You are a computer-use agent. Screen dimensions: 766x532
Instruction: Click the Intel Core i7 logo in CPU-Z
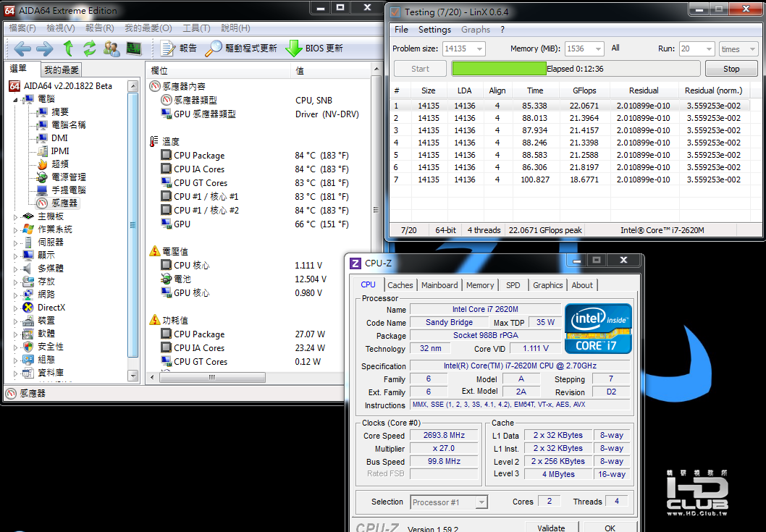(598, 329)
